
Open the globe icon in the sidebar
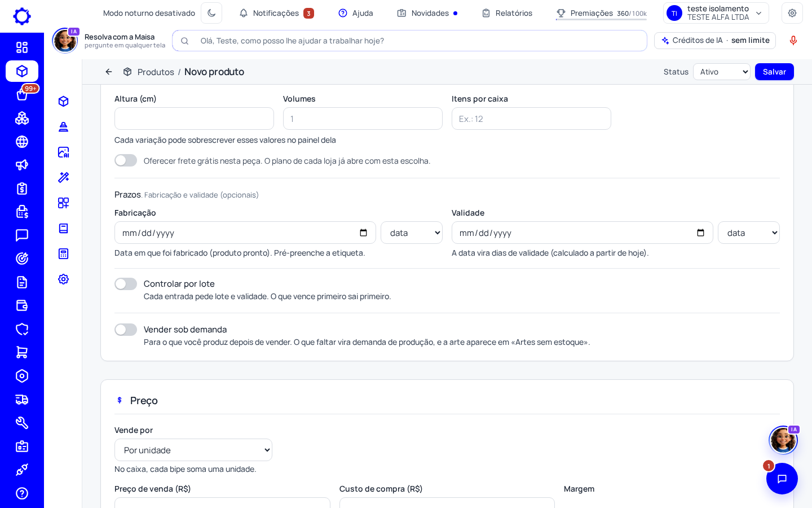coord(22,142)
